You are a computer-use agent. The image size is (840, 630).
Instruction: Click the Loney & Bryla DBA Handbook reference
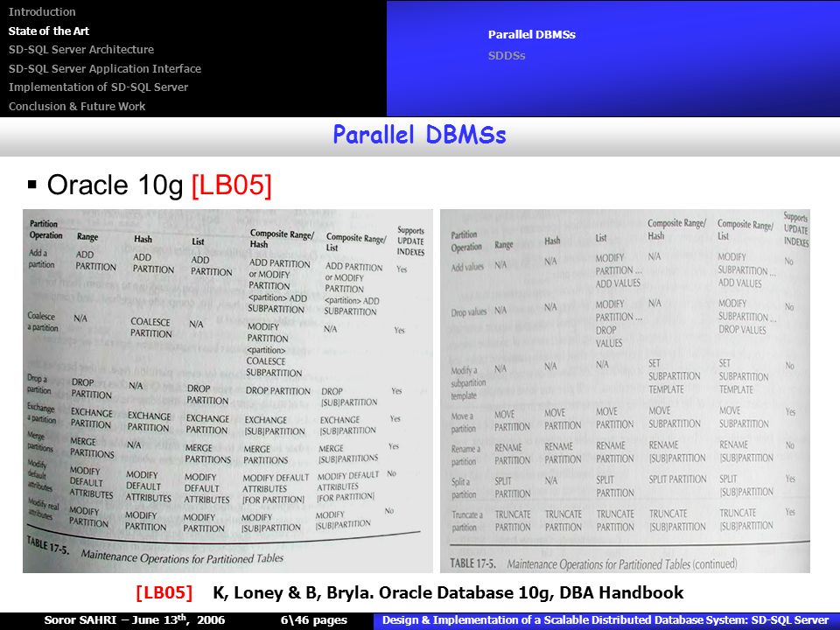tap(448, 592)
